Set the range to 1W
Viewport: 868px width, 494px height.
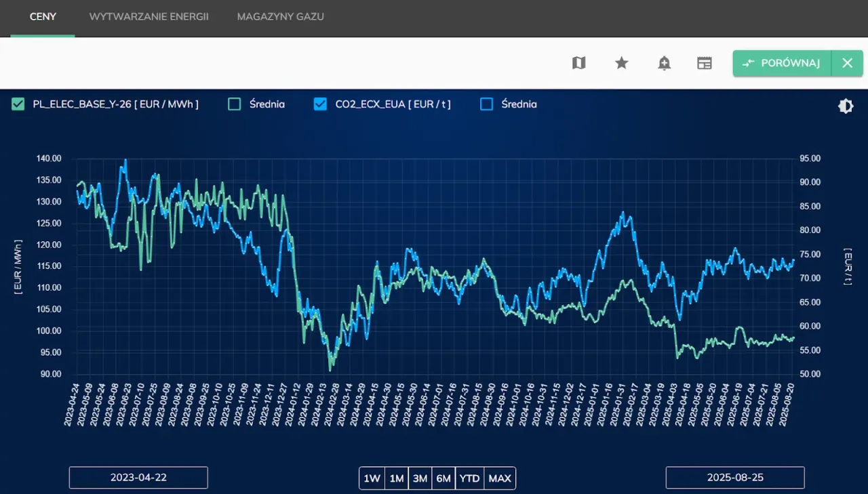[x=372, y=478]
